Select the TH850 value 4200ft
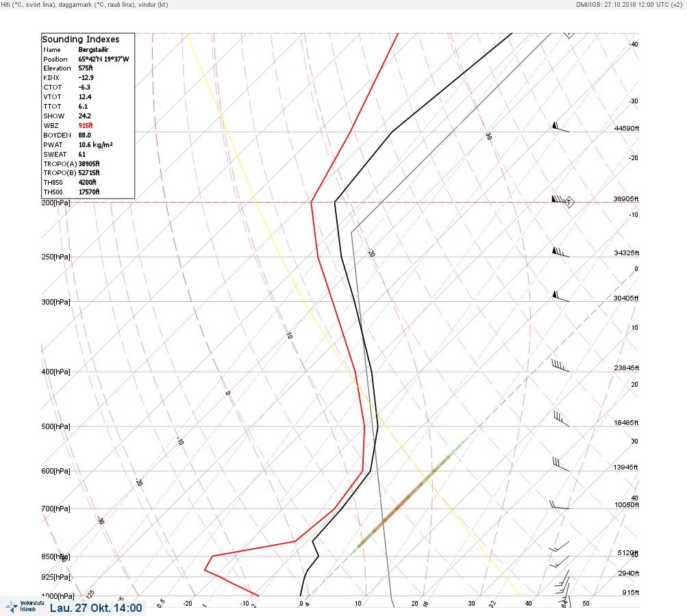687x616 pixels. (87, 182)
